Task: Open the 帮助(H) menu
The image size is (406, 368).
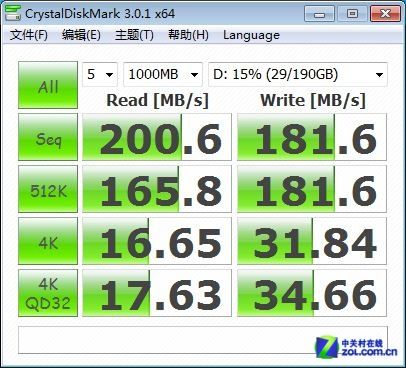Action: (x=188, y=35)
